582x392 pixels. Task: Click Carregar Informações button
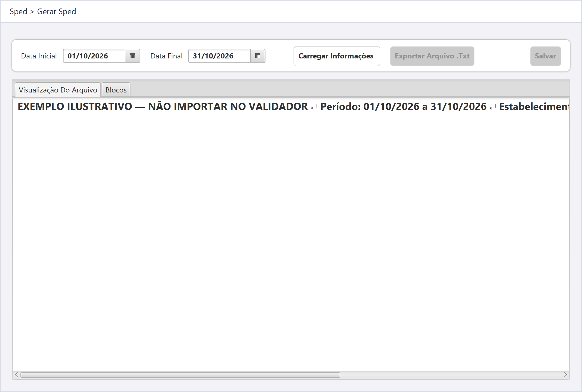pos(337,56)
